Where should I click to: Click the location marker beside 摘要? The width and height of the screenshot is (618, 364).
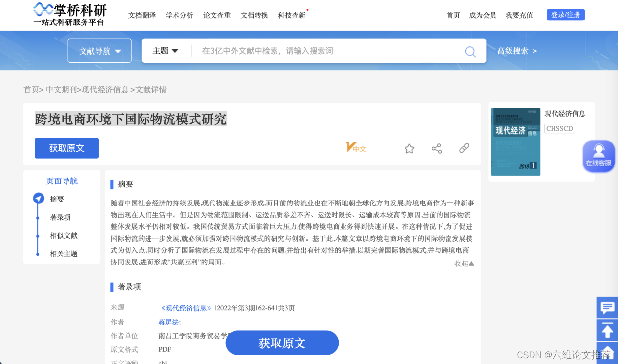point(39,198)
